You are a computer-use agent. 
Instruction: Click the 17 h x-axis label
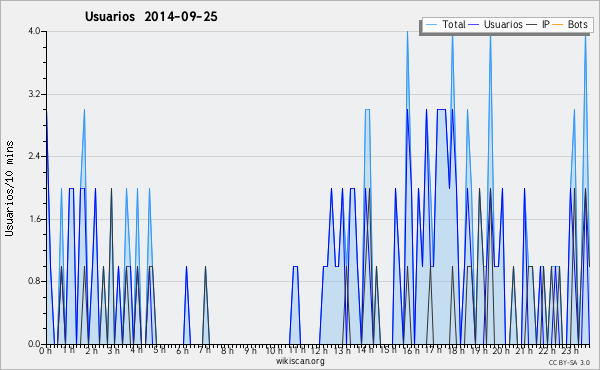433,350
